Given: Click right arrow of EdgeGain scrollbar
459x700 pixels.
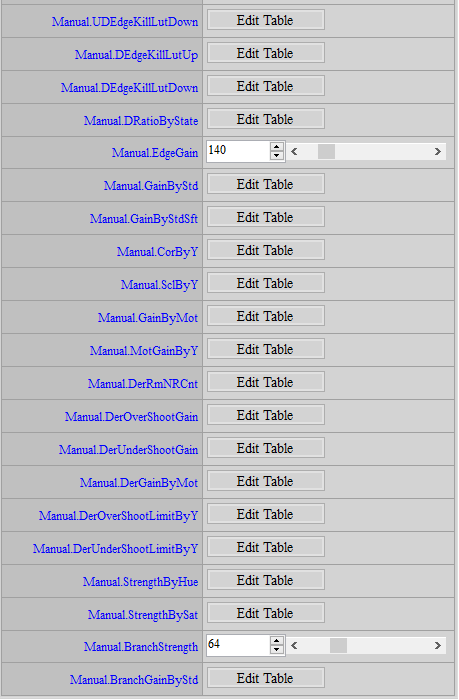Looking at the screenshot, I should click(x=438, y=152).
